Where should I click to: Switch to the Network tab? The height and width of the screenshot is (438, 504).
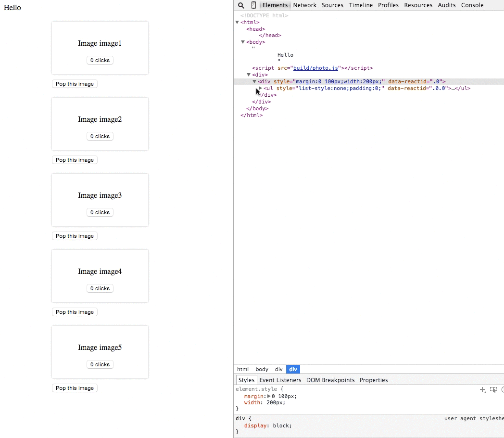click(x=305, y=5)
